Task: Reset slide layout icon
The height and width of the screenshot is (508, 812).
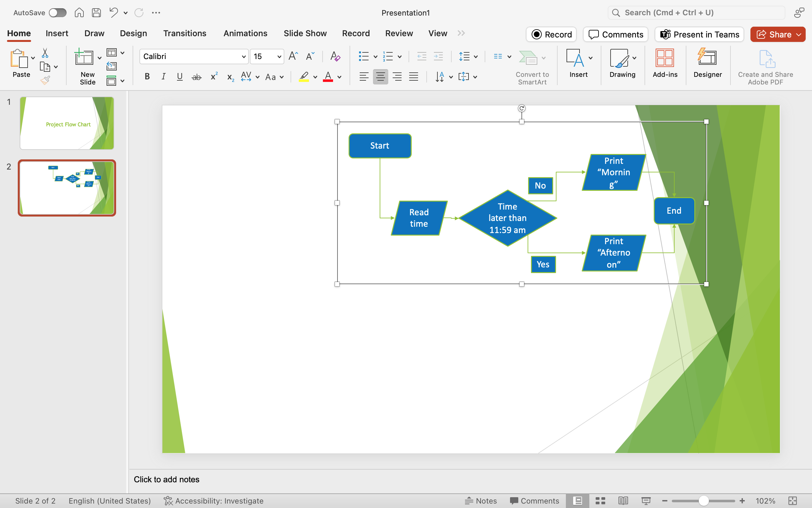Action: [x=111, y=66]
